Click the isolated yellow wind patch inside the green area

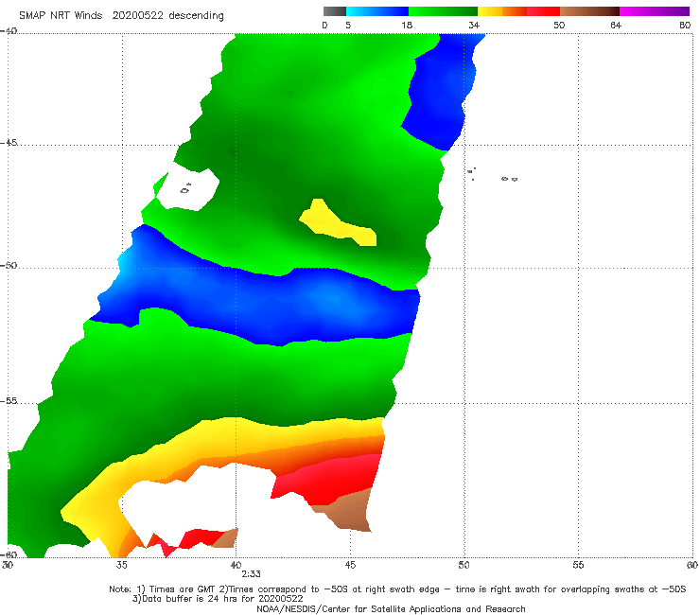pos(339,223)
